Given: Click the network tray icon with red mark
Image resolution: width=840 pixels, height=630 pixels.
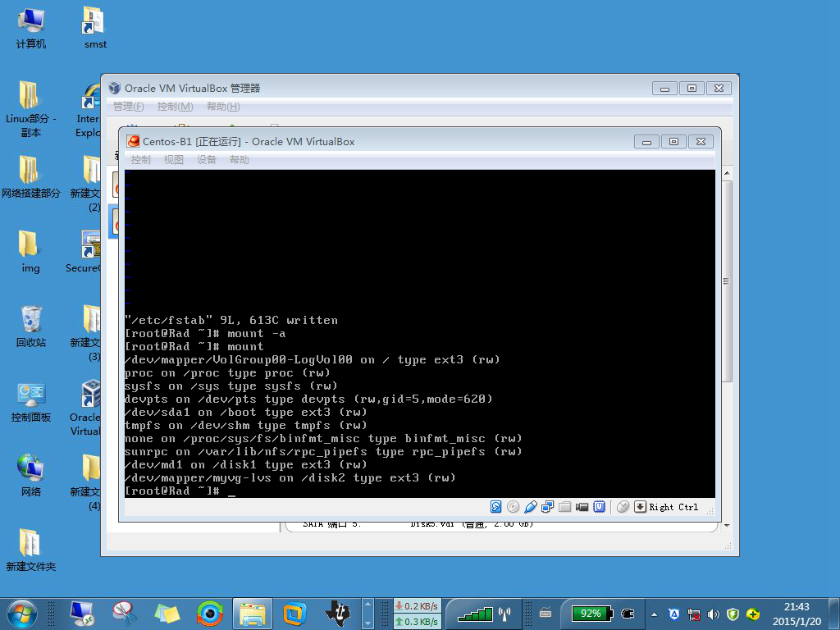Looking at the screenshot, I should point(694,614).
